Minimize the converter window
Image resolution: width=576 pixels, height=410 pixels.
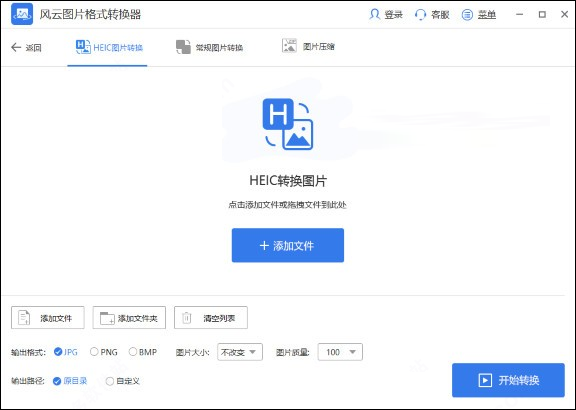coord(519,14)
